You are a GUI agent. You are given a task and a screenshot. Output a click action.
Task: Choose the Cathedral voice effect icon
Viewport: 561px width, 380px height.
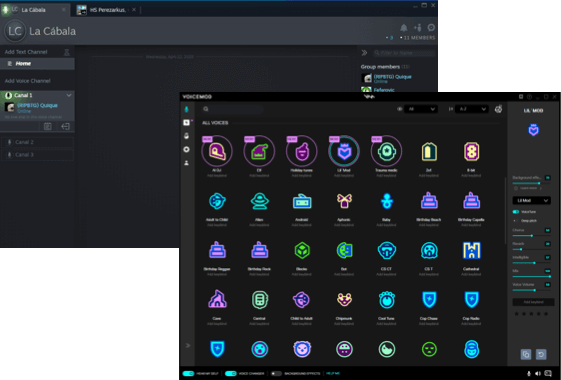(471, 250)
